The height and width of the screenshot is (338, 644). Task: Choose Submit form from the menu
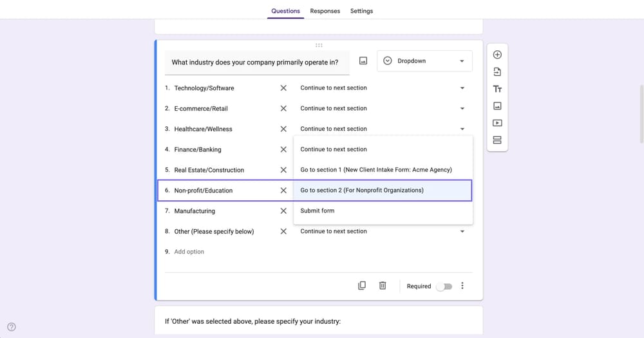tap(317, 211)
